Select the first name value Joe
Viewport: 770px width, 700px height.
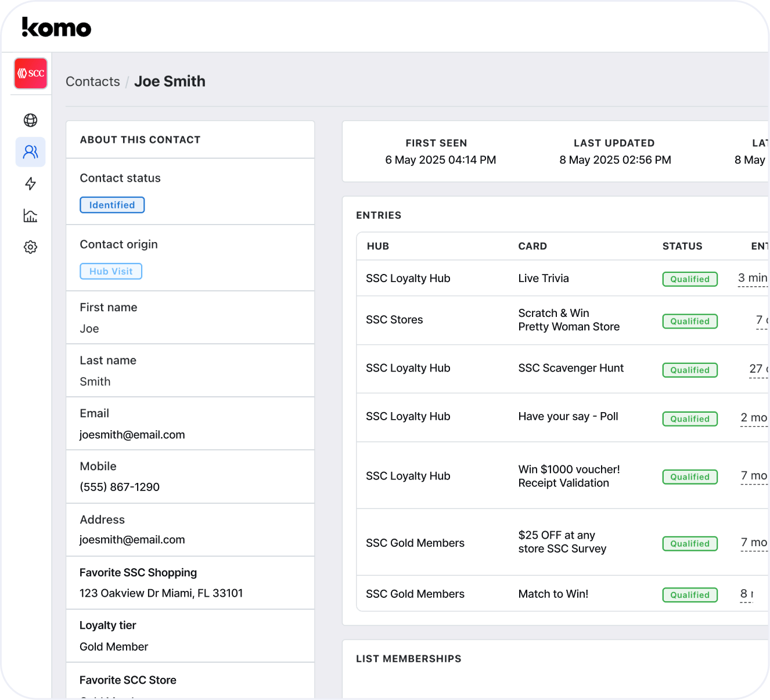(89, 329)
